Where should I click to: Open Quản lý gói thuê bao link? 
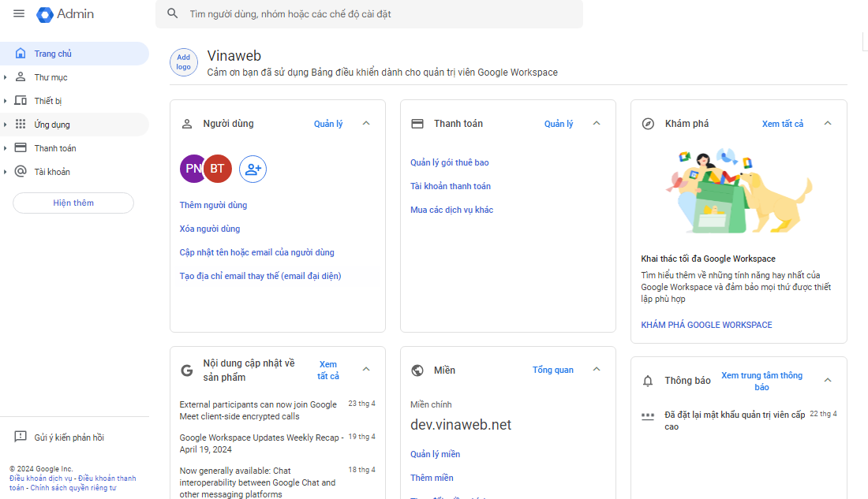point(449,162)
